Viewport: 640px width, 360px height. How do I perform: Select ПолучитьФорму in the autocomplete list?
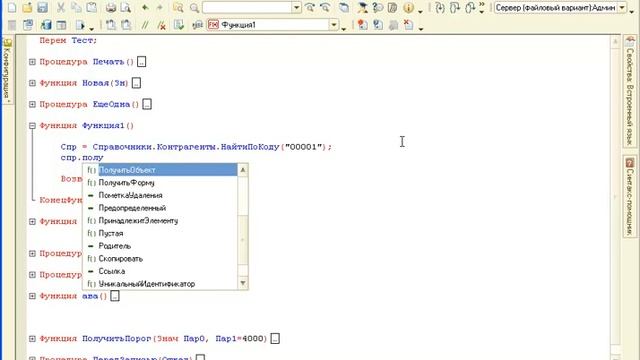pyautogui.click(x=161, y=182)
